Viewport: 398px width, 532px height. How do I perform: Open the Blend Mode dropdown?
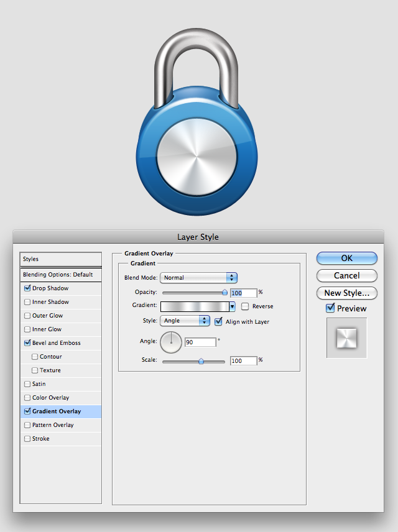(198, 278)
